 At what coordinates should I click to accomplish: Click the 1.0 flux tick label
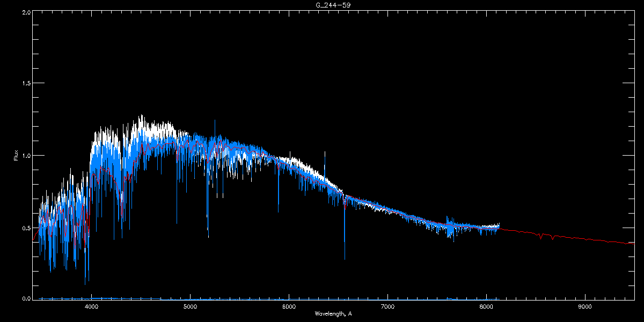click(x=26, y=156)
